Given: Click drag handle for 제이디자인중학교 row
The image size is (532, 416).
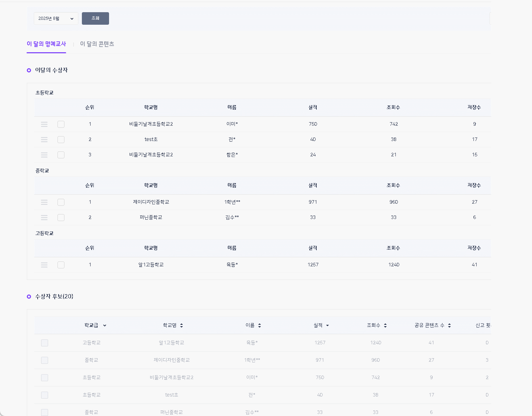Looking at the screenshot, I should tap(44, 202).
